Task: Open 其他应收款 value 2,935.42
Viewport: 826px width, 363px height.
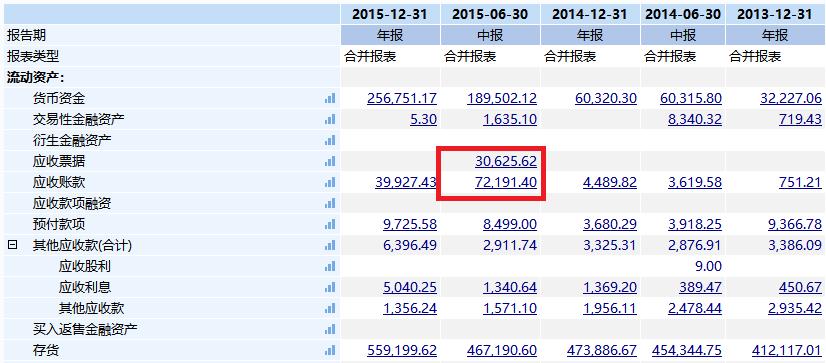Action: coord(795,309)
